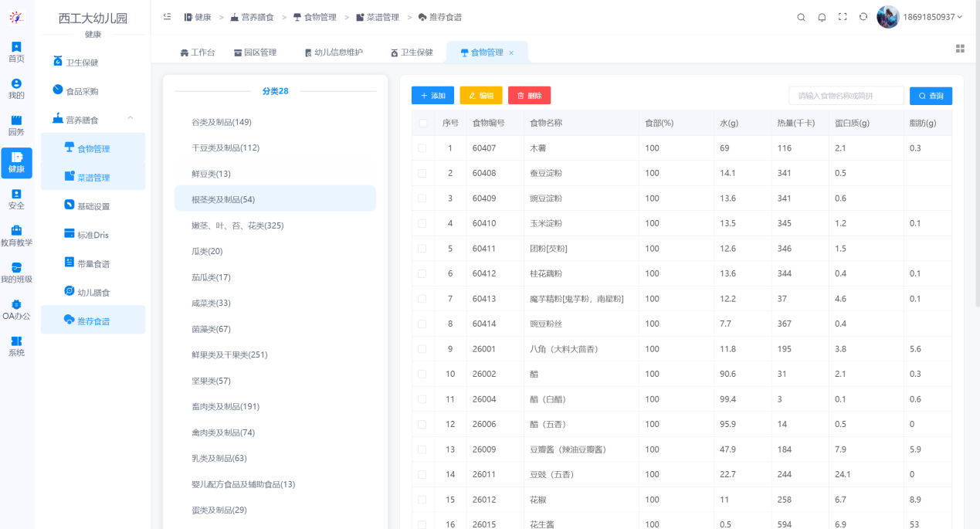Open the notification bell icon
The height and width of the screenshot is (529, 980).
pos(822,17)
